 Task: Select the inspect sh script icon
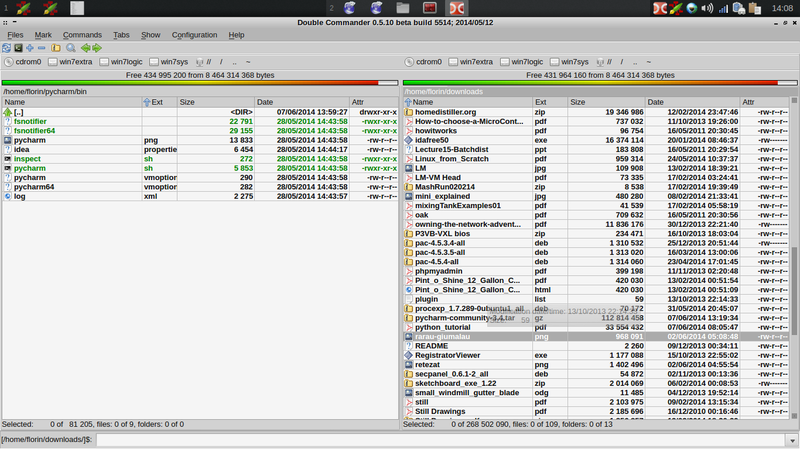tap(8, 159)
